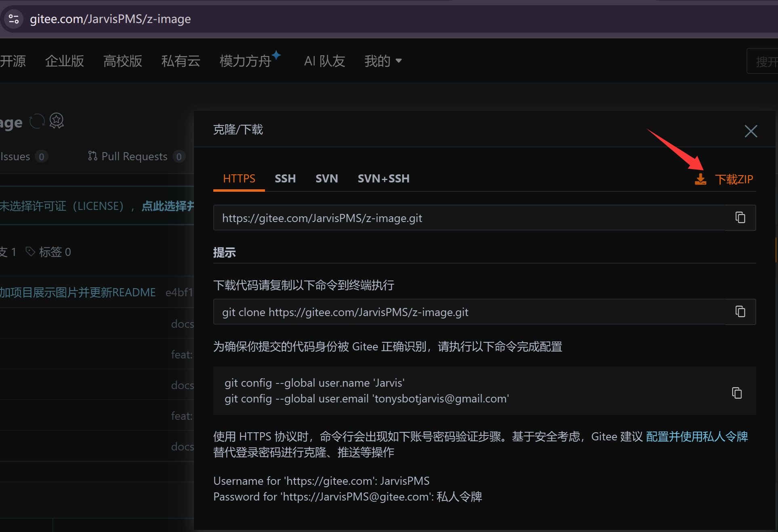Click the Pull Requests icon

93,156
